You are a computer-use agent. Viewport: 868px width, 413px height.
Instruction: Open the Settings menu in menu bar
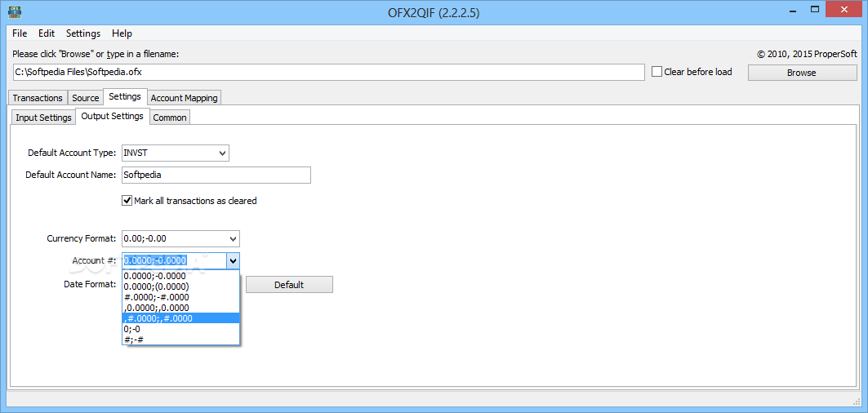tap(83, 33)
